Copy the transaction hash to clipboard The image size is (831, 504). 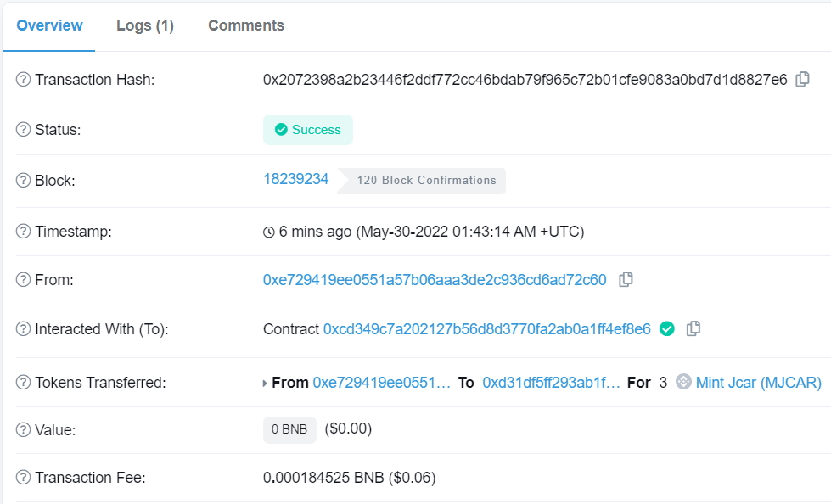click(802, 80)
